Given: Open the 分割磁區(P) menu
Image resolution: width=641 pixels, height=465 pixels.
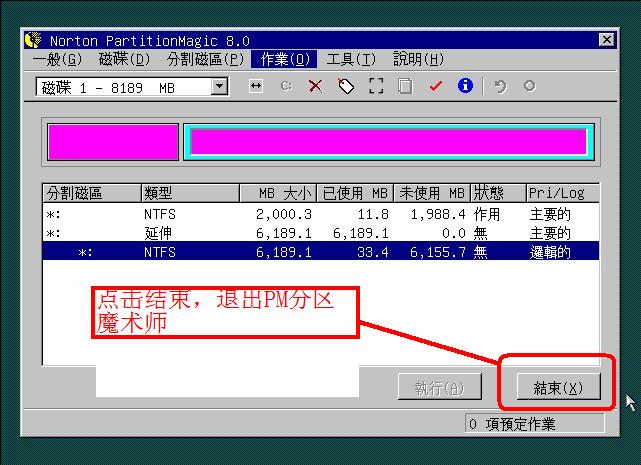Looking at the screenshot, I should (205, 60).
